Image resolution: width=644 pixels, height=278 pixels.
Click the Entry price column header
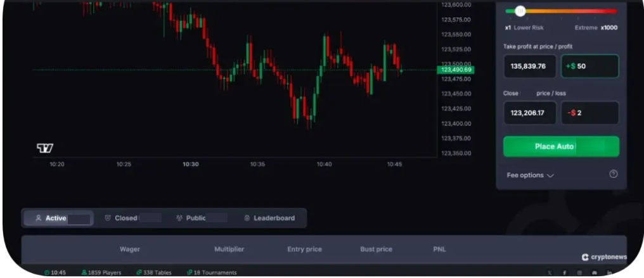[304, 250]
